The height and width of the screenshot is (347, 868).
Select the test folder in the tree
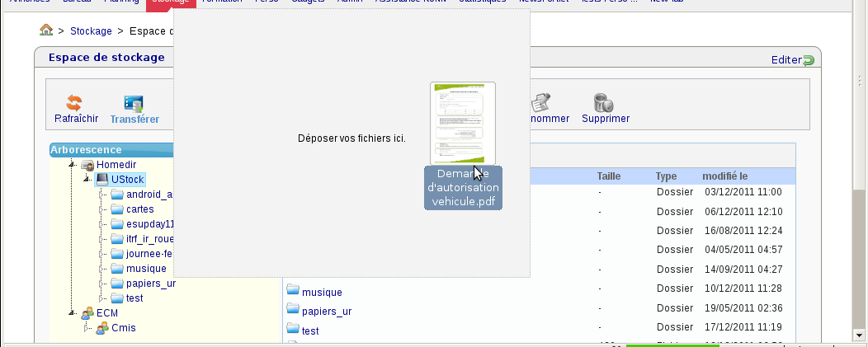(x=134, y=298)
